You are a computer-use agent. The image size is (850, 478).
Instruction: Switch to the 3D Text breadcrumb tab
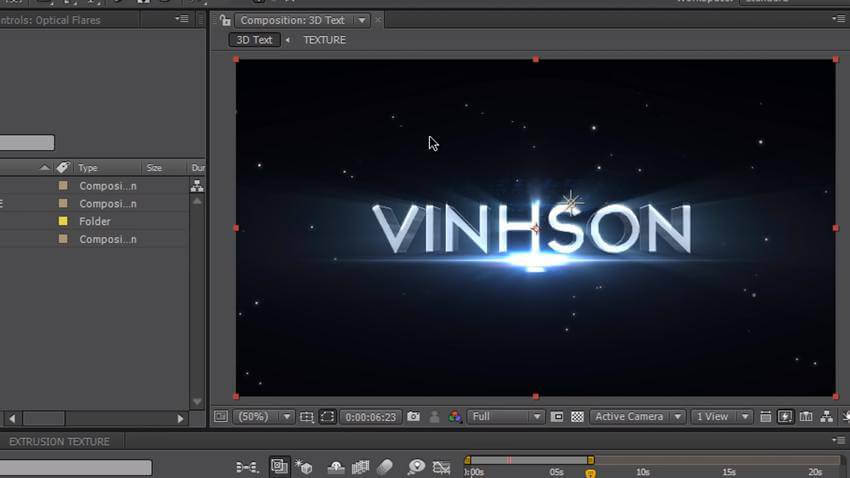(x=254, y=40)
